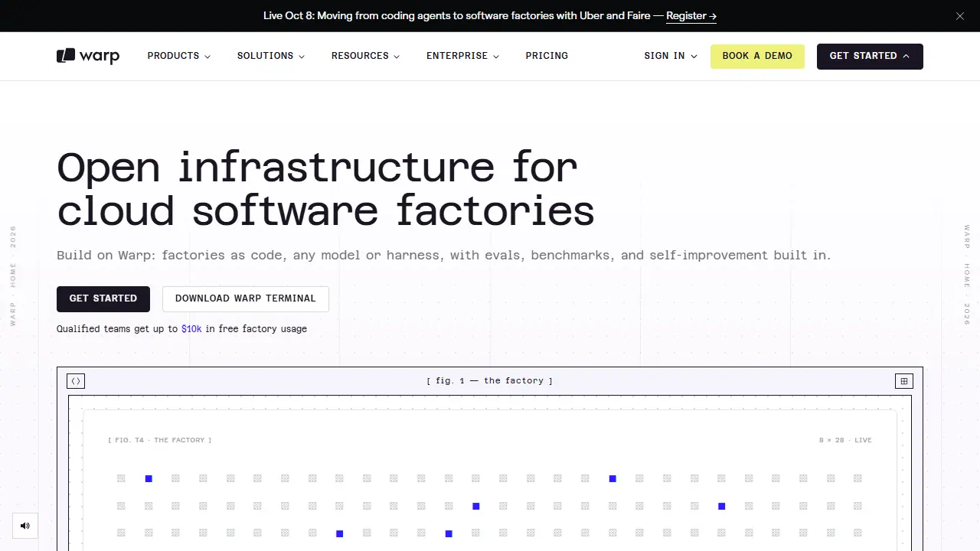The height and width of the screenshot is (551, 980).
Task: Click Download Warp Terminal button
Action: tap(246, 298)
